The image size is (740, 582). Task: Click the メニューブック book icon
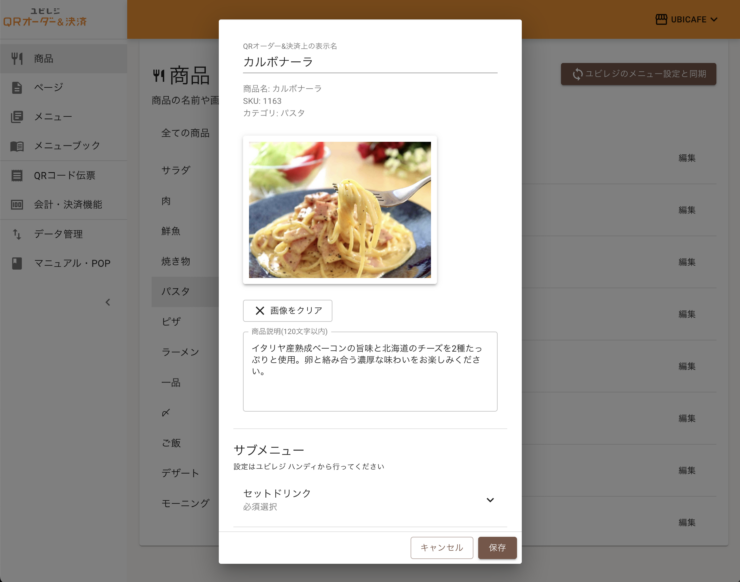click(x=17, y=146)
